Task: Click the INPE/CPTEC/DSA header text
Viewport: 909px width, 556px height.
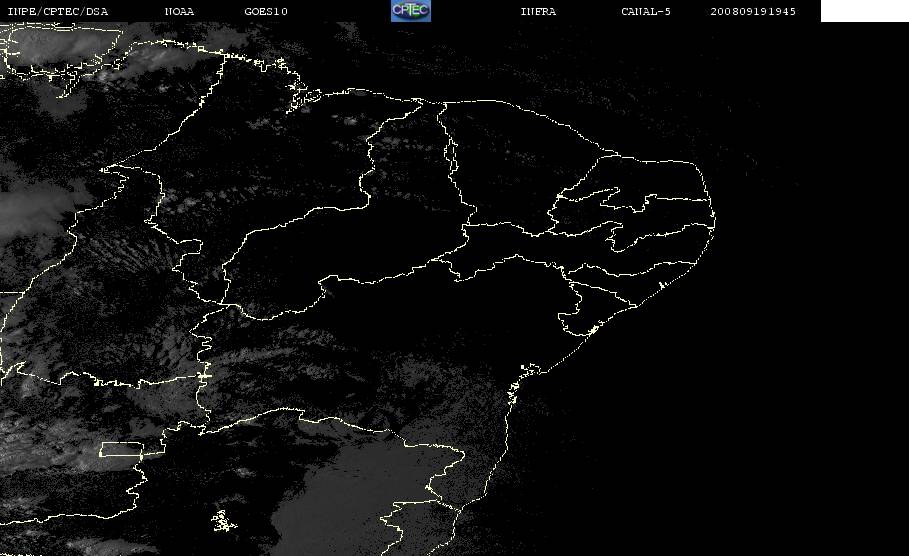Action: click(57, 11)
